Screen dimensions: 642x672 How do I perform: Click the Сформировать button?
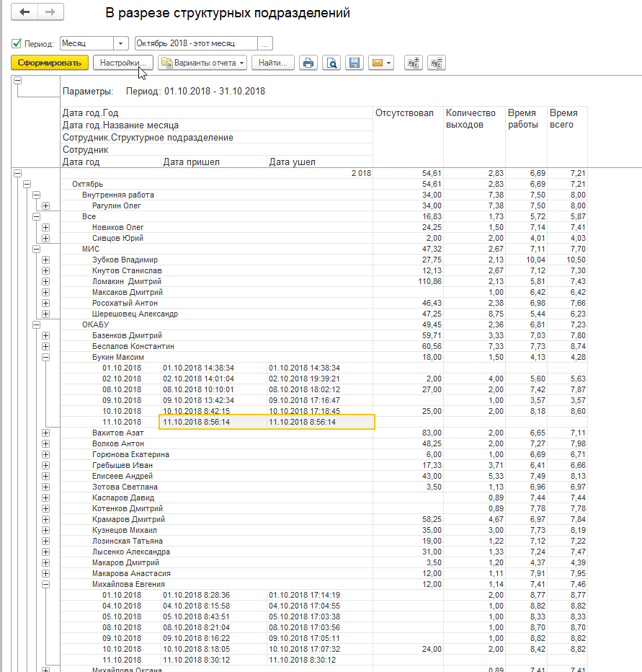pyautogui.click(x=50, y=63)
